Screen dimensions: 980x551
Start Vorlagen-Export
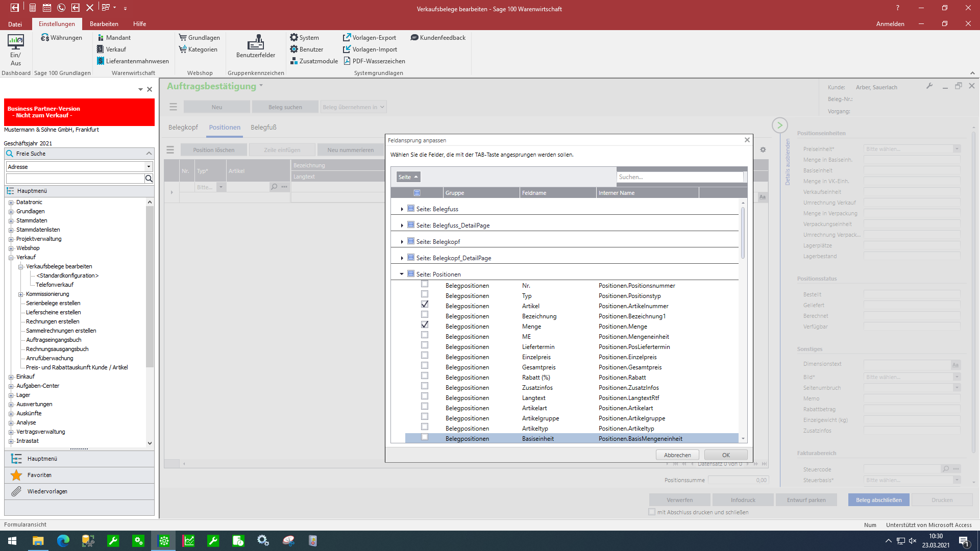(370, 38)
